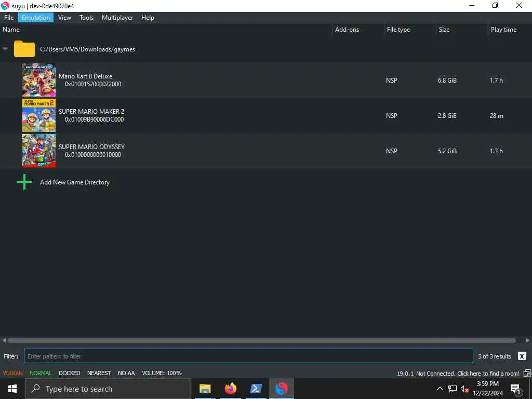This screenshot has height=399, width=532.
Task: Toggle the NORMAL GPU accuracy indicator
Action: click(x=41, y=373)
